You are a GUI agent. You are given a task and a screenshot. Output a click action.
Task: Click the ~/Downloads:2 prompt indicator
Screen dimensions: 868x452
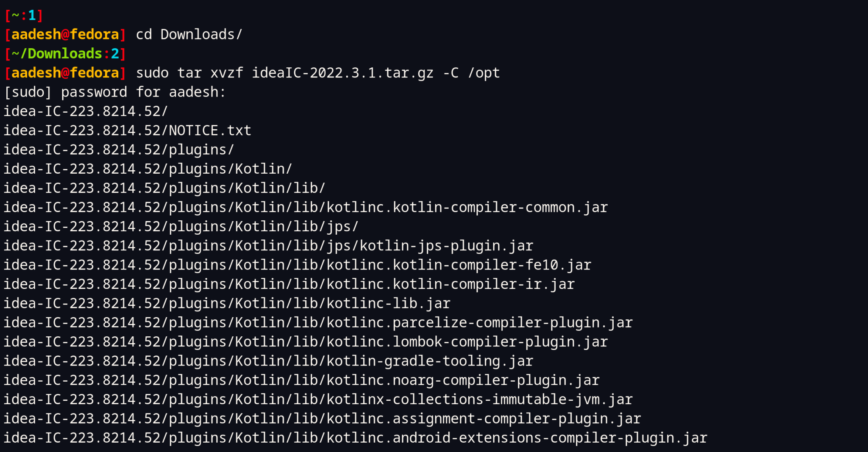pos(65,54)
